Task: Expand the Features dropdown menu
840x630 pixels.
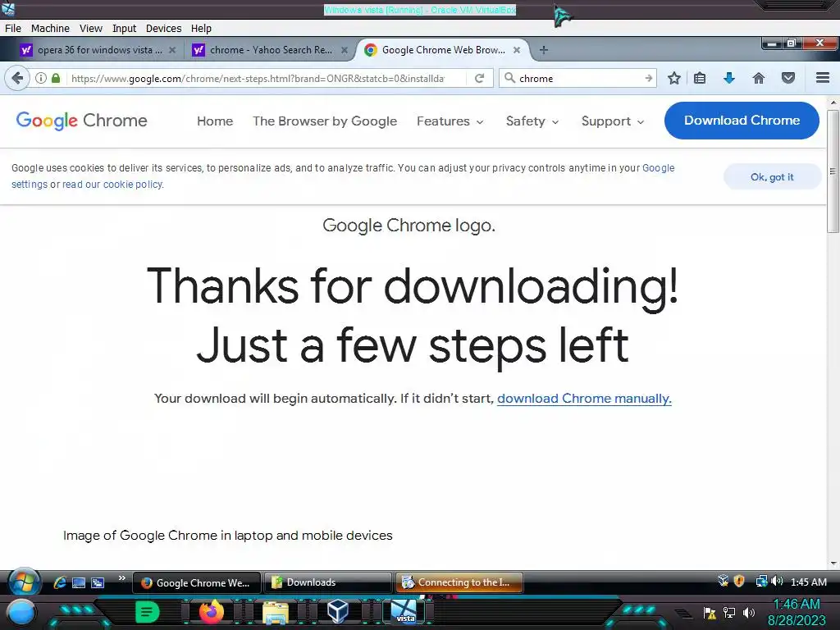Action: coord(450,121)
